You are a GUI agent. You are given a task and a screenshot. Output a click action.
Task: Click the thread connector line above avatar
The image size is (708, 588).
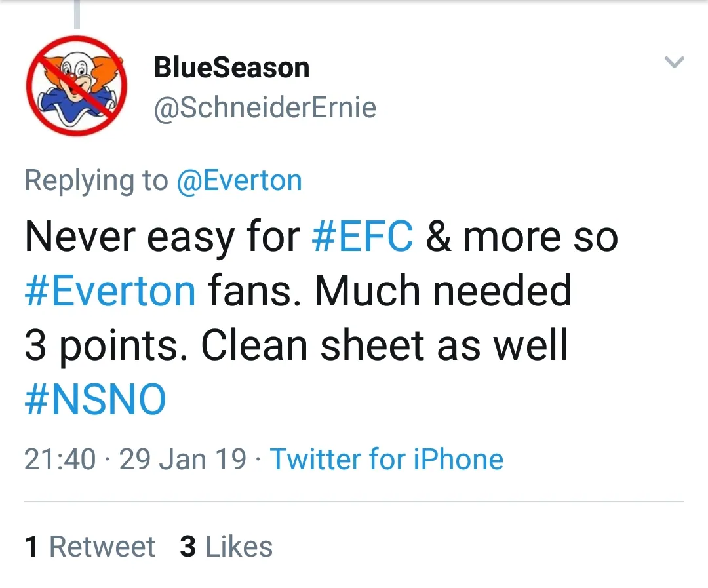click(x=77, y=14)
